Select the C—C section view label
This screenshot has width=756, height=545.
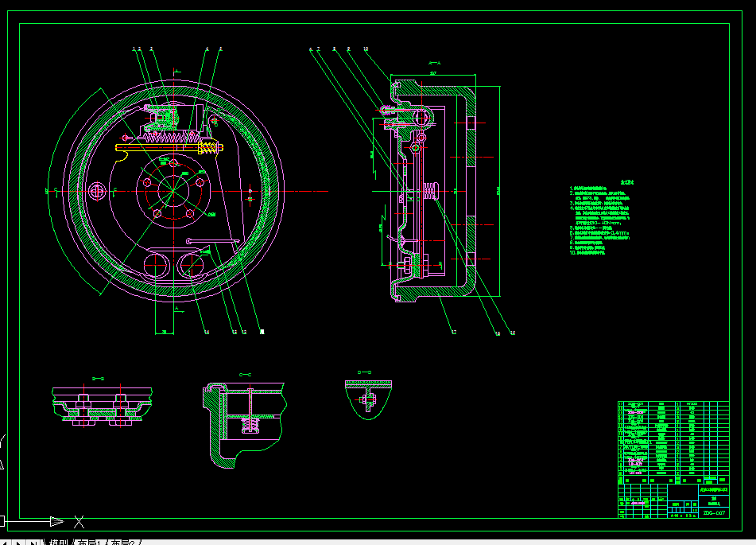pyautogui.click(x=245, y=375)
